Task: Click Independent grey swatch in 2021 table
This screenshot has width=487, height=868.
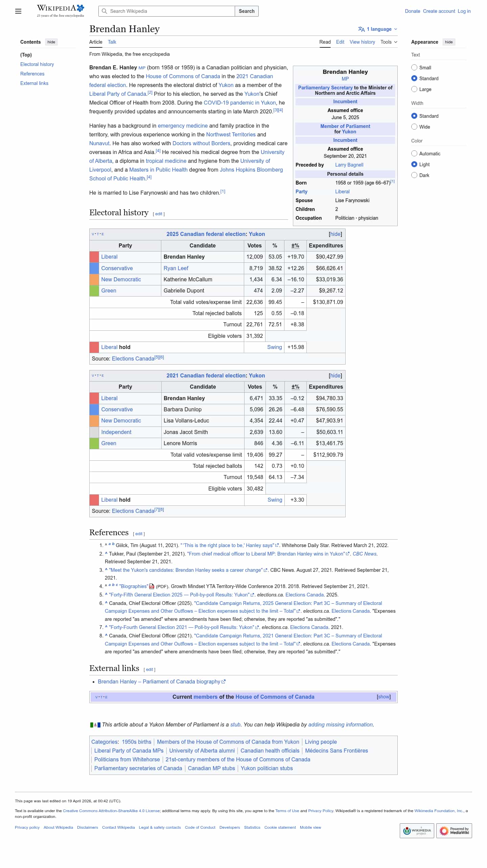Action: (94, 432)
